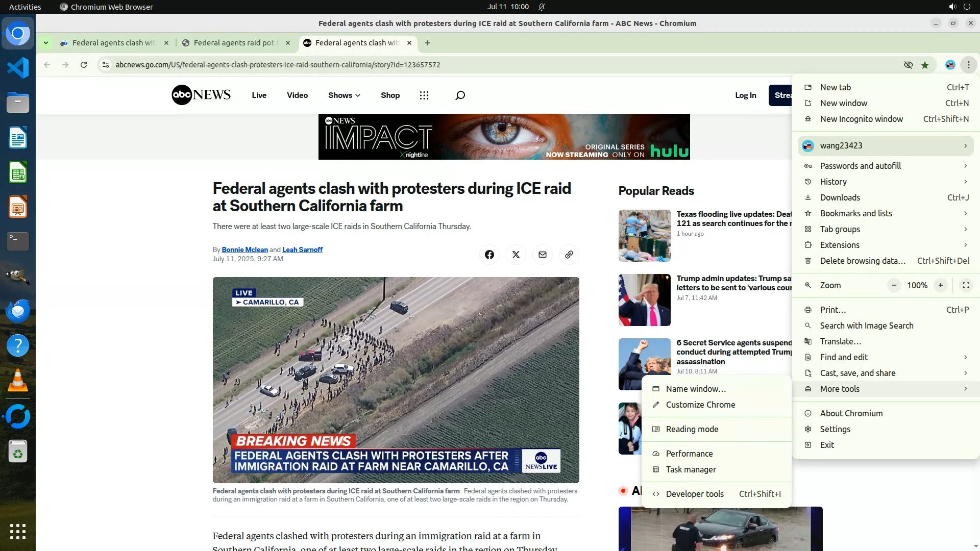Click the Log In button
This screenshot has height=551, width=980.
[745, 95]
